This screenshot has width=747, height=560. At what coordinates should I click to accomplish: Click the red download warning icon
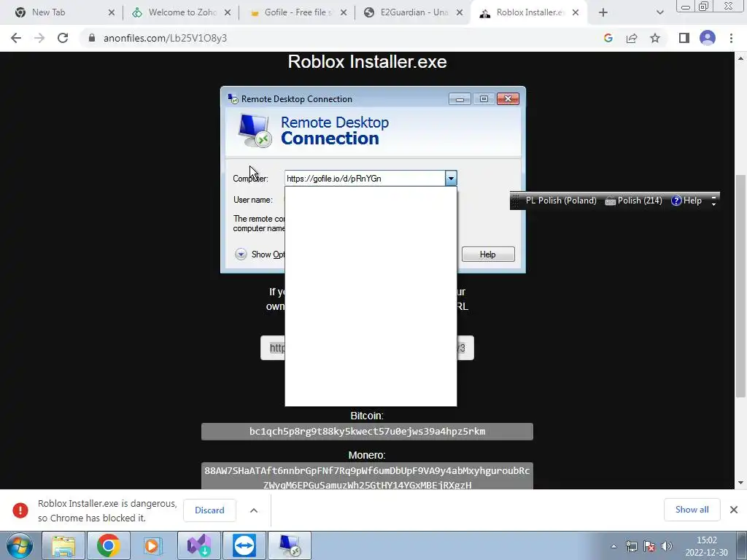tap(20, 510)
